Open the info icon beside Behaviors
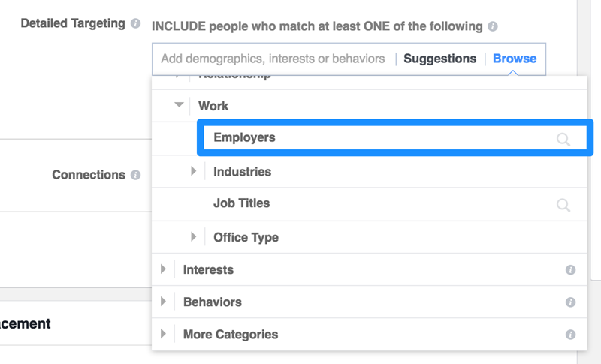This screenshot has height=364, width=601. click(570, 302)
